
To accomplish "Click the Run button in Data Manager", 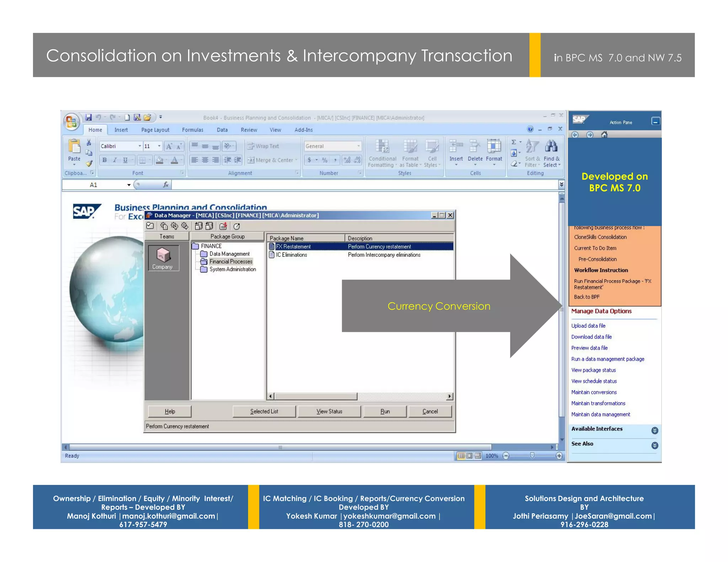I will [385, 411].
